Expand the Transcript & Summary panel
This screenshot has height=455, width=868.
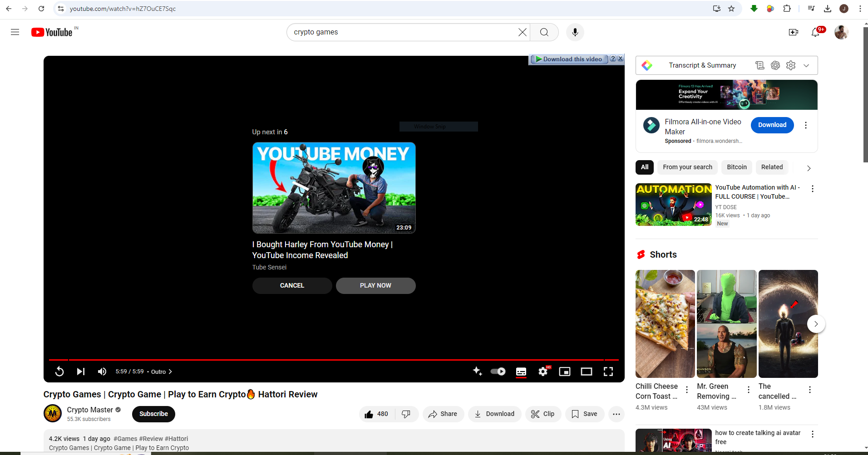[x=806, y=65]
